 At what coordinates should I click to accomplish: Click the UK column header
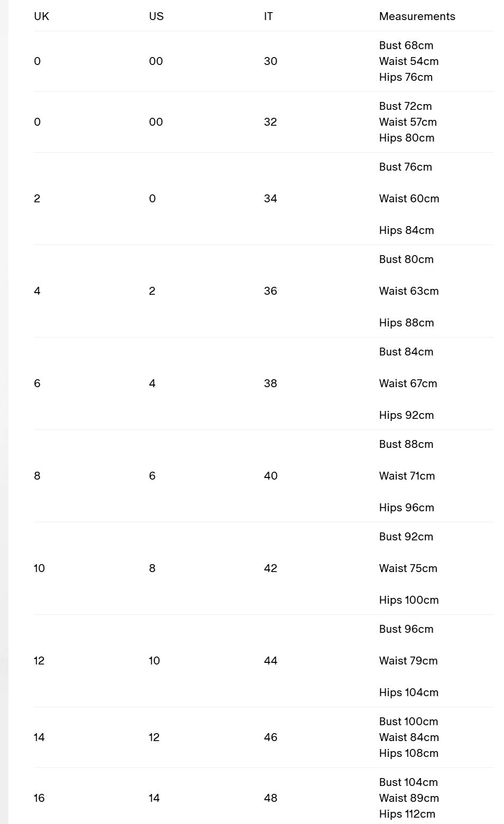tap(41, 16)
